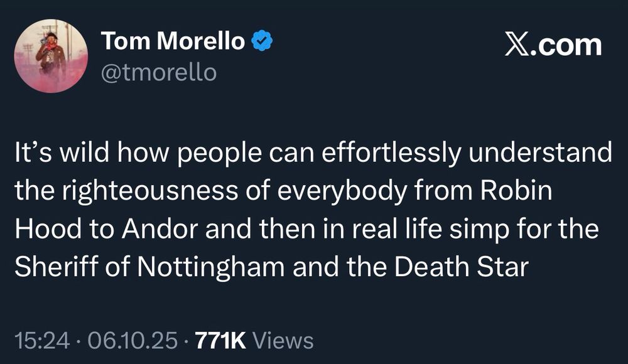Open Tom Morello's round profile picture

click(51, 56)
